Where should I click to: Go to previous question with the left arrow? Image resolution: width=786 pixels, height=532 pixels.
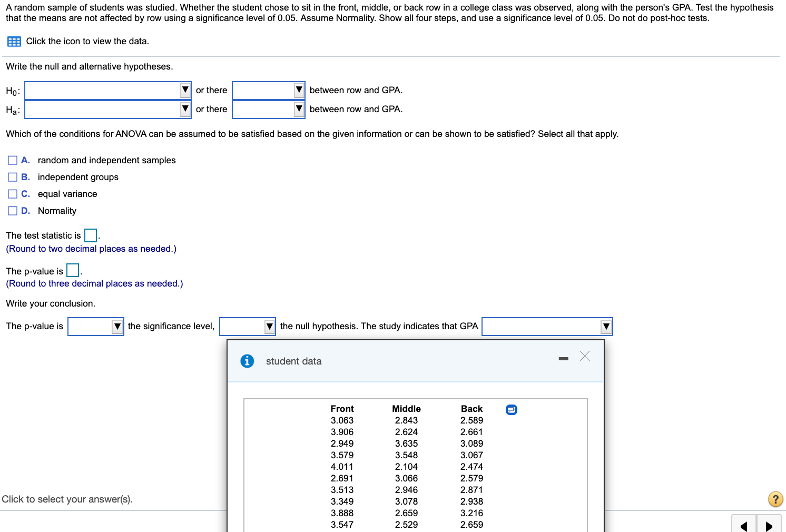(744, 525)
